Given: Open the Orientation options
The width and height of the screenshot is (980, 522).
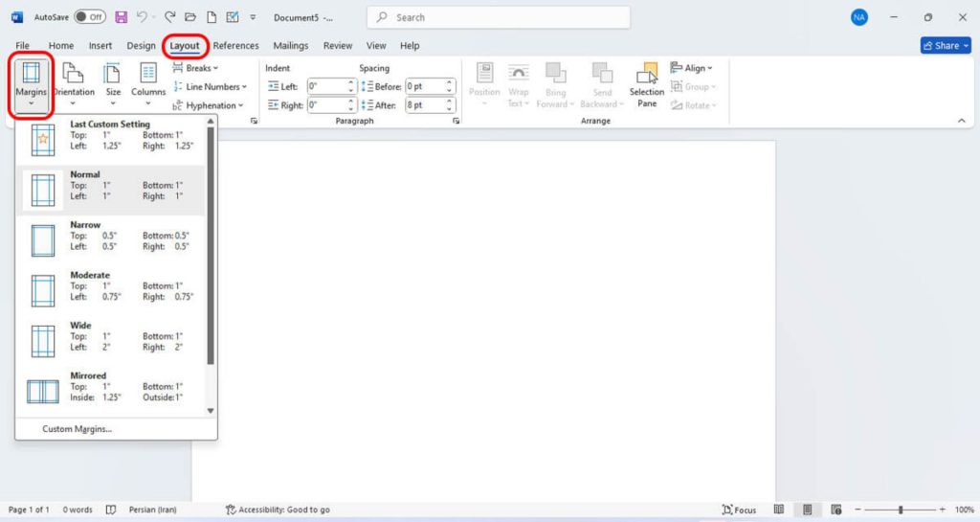Looking at the screenshot, I should point(73,84).
